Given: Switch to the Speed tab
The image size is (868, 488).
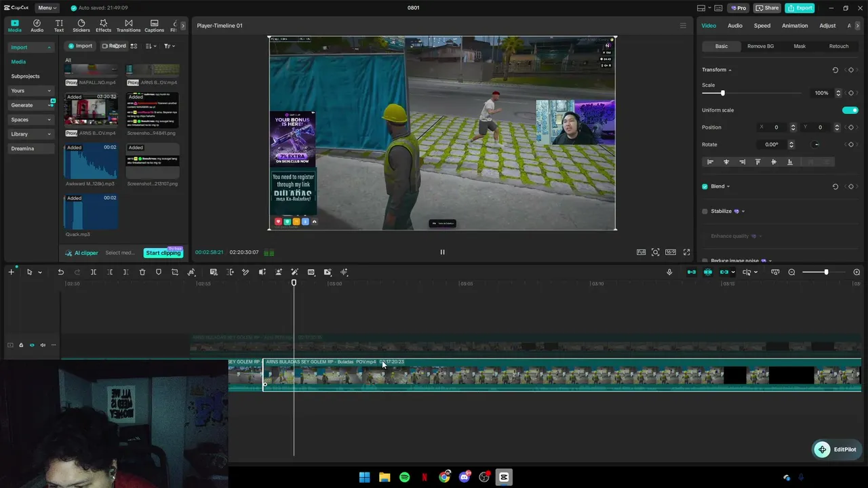Looking at the screenshot, I should point(762,26).
